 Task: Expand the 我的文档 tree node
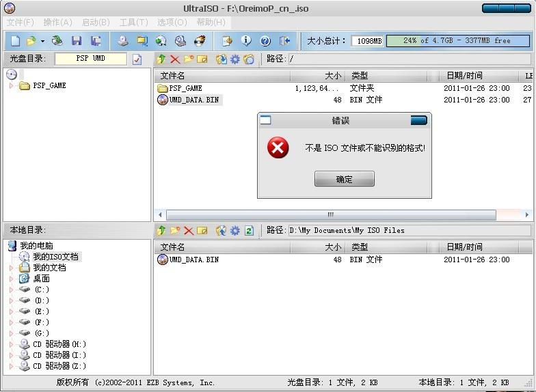pyautogui.click(x=11, y=268)
